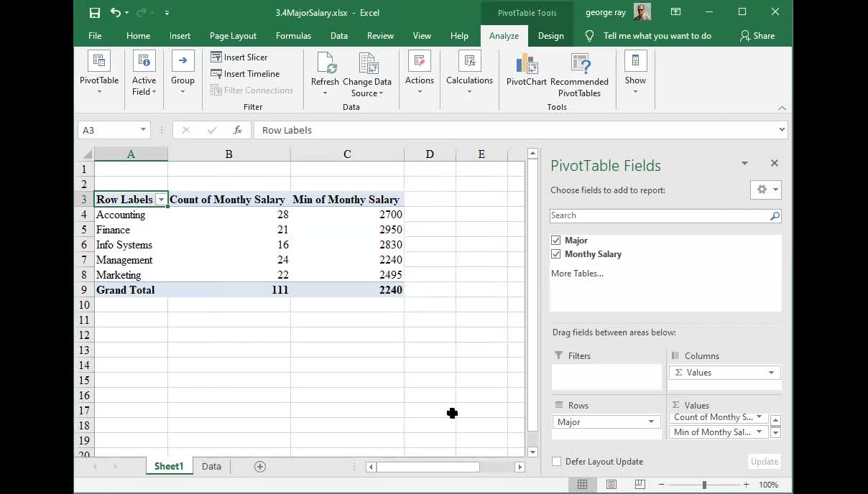Viewport: 868px width, 494px height.
Task: Expand the Major field dropdown in Rows
Action: click(x=651, y=422)
